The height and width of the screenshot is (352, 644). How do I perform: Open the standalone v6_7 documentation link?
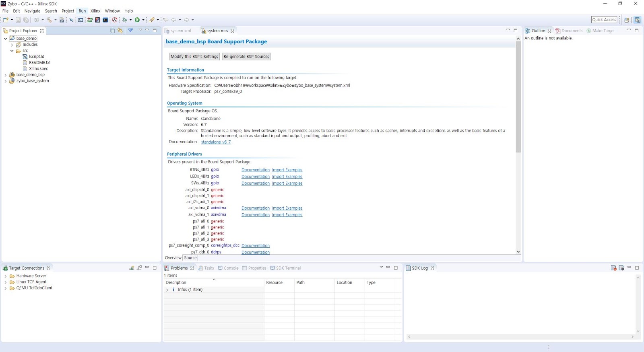(x=216, y=142)
